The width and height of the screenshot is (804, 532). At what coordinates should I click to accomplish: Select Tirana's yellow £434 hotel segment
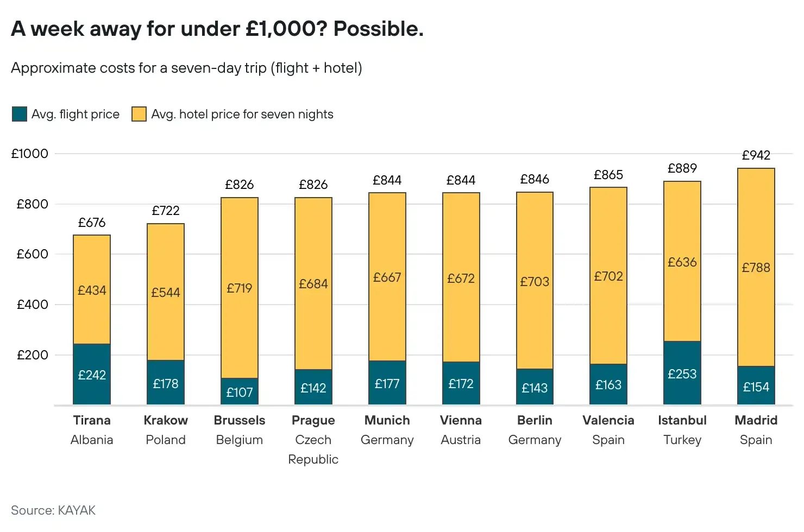click(92, 289)
